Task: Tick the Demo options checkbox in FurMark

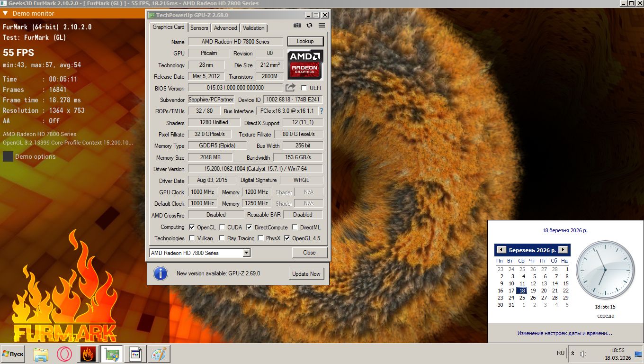Action: pos(8,156)
